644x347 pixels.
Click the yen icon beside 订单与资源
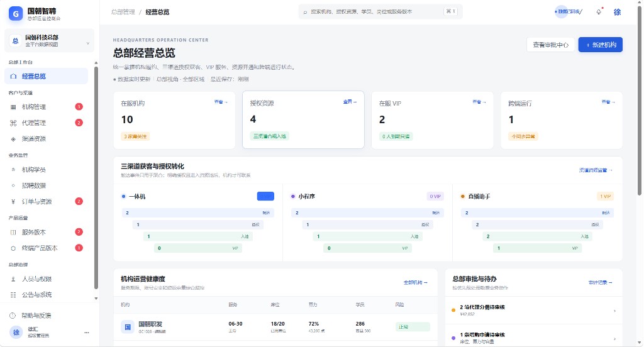13,202
